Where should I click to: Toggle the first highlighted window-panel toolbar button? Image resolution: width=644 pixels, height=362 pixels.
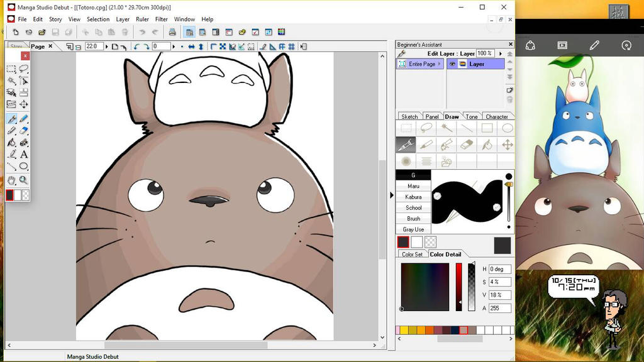[x=189, y=32]
